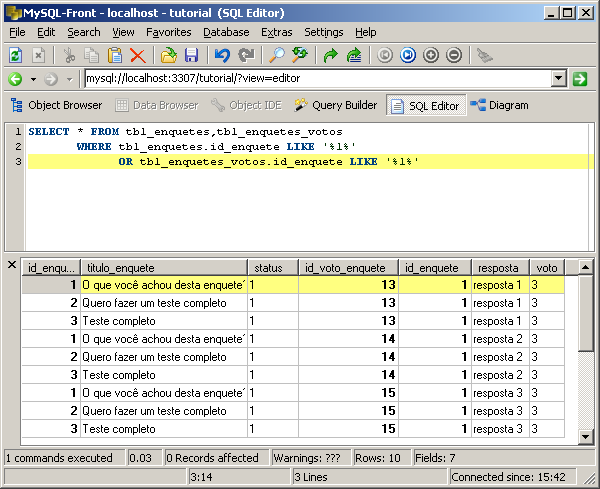Click the id_voto_enquete column header
600x489 pixels.
point(348,268)
